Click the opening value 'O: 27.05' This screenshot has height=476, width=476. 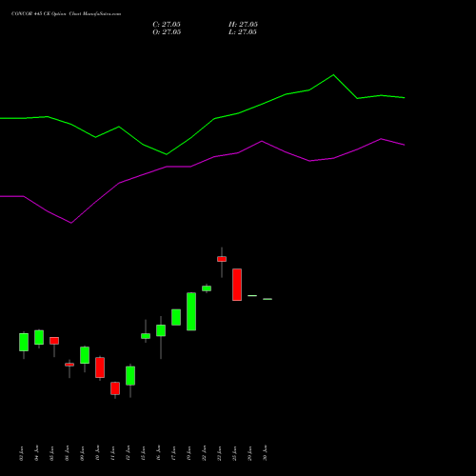tap(167, 32)
